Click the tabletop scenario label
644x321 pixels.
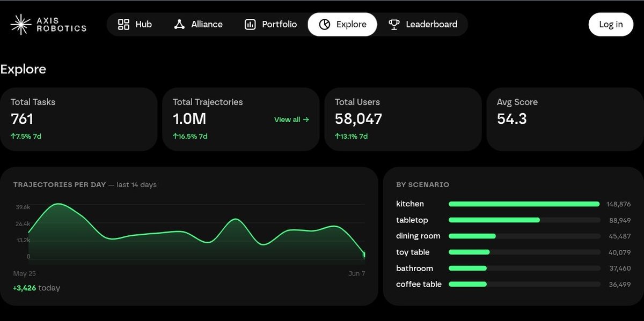(x=412, y=220)
